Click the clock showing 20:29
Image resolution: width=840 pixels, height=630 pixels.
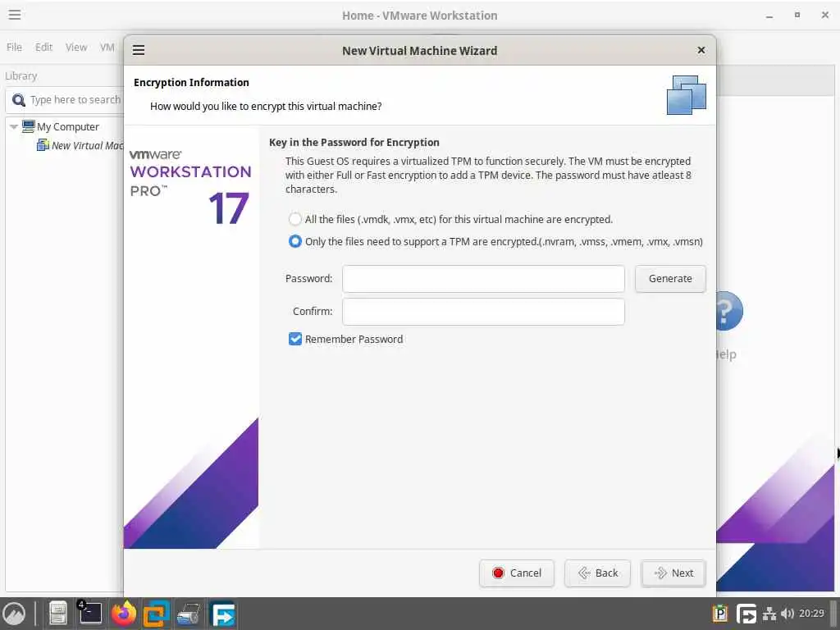[x=811, y=614]
